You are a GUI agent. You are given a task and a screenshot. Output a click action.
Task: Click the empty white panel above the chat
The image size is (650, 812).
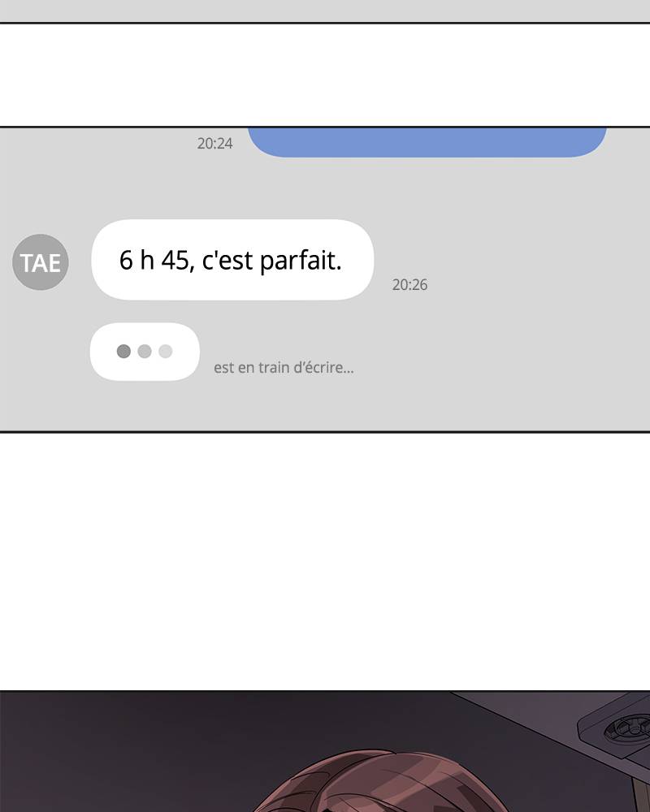click(x=325, y=75)
